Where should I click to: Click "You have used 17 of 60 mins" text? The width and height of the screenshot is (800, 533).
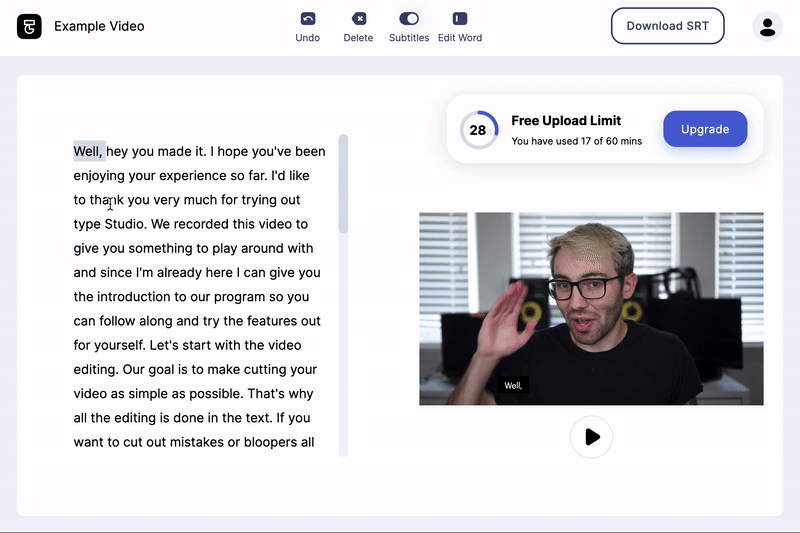pos(577,141)
